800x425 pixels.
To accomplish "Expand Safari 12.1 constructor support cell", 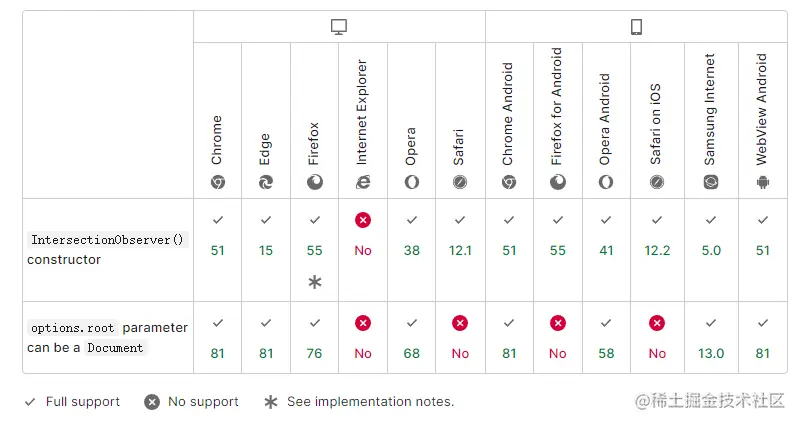I will [x=460, y=250].
